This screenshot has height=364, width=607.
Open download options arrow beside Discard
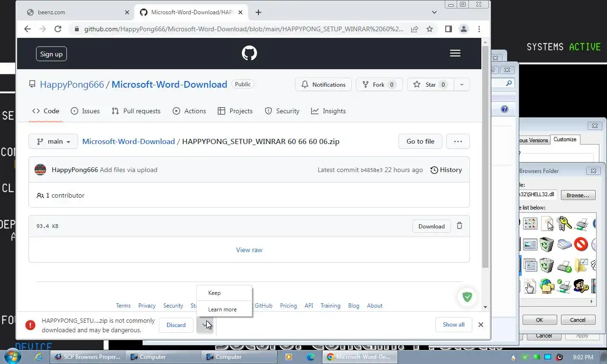tap(205, 325)
